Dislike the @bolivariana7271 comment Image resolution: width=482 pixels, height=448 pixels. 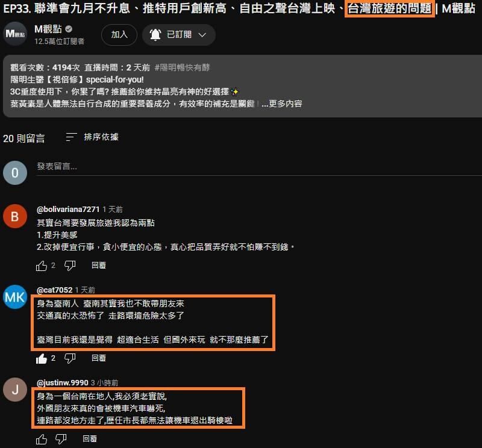click(x=70, y=266)
